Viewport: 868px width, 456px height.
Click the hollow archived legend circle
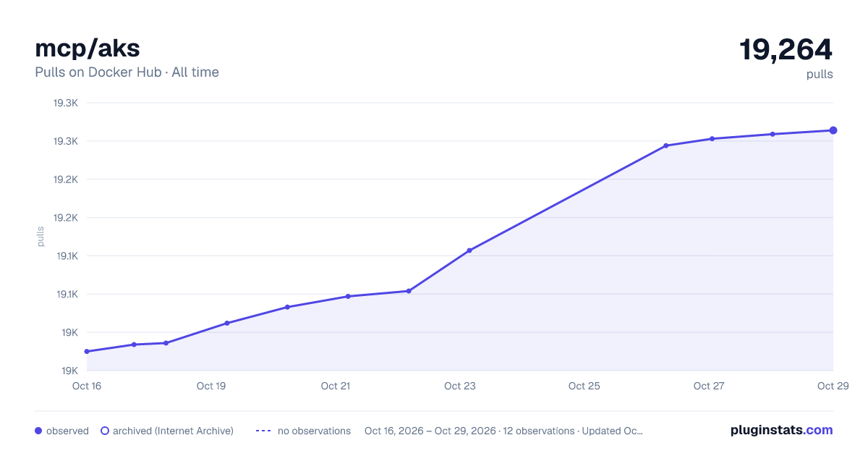click(x=105, y=431)
